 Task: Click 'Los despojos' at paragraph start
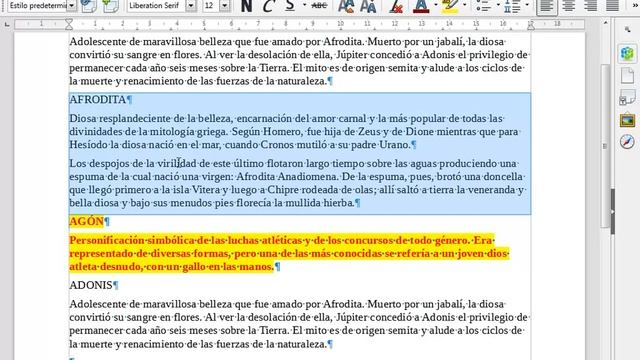point(98,164)
